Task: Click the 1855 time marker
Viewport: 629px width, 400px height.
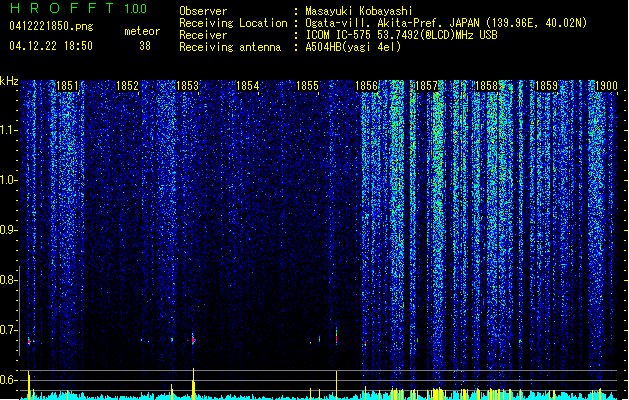Action: 307,86
